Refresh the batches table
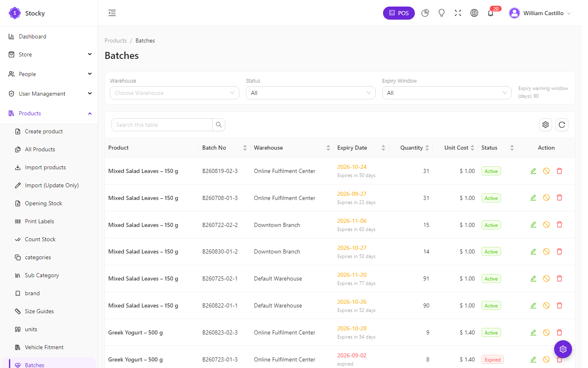 tap(562, 125)
